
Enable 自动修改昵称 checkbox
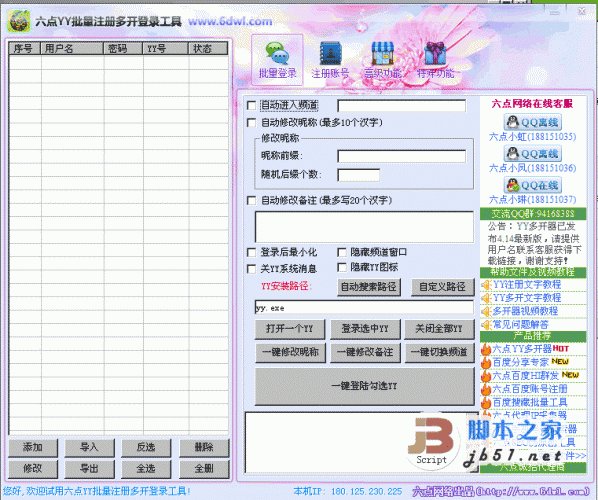pyautogui.click(x=252, y=123)
